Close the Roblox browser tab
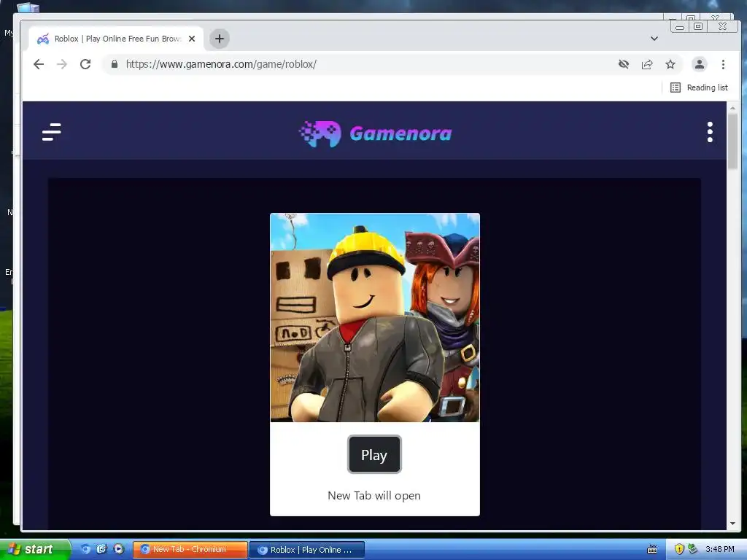This screenshot has width=747, height=560. [x=192, y=39]
